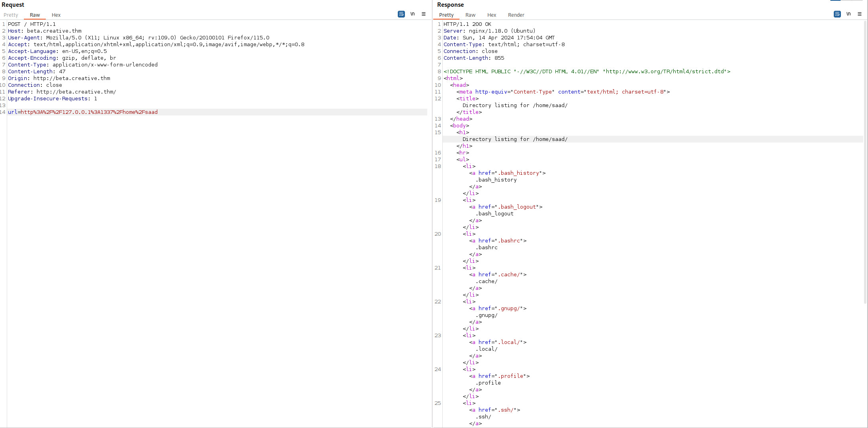Image resolution: width=868 pixels, height=428 pixels.
Task: Open the Hex tab in Request panel
Action: coord(56,15)
